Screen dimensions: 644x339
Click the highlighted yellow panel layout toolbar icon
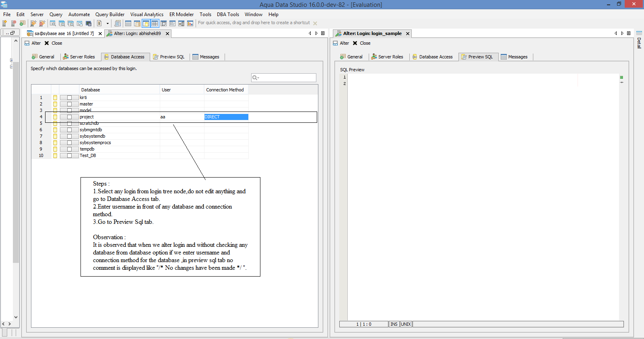point(146,23)
